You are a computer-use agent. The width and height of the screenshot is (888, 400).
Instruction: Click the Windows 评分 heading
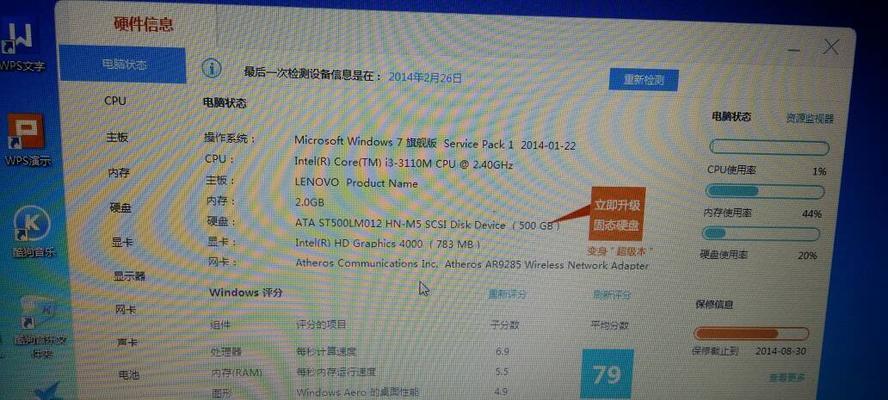click(245, 293)
